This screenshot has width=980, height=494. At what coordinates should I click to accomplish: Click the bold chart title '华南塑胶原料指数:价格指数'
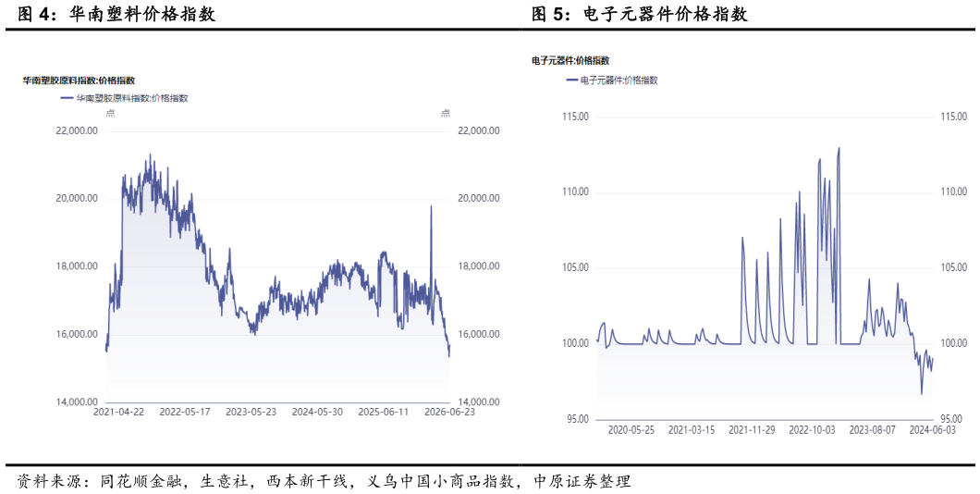(x=80, y=80)
